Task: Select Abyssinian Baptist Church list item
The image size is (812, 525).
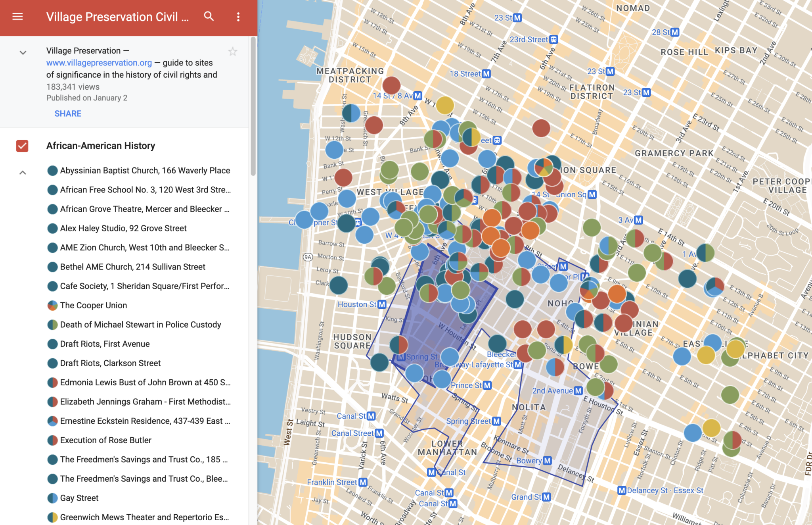Action: pos(145,171)
